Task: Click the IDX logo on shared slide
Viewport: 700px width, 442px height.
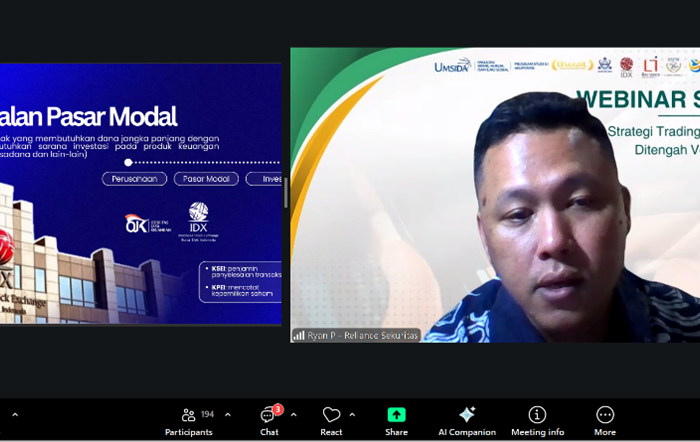Action: pyautogui.click(x=198, y=220)
